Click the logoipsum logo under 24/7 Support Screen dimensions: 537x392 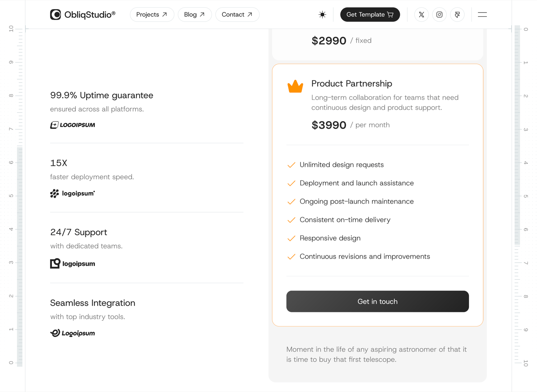tap(73, 263)
